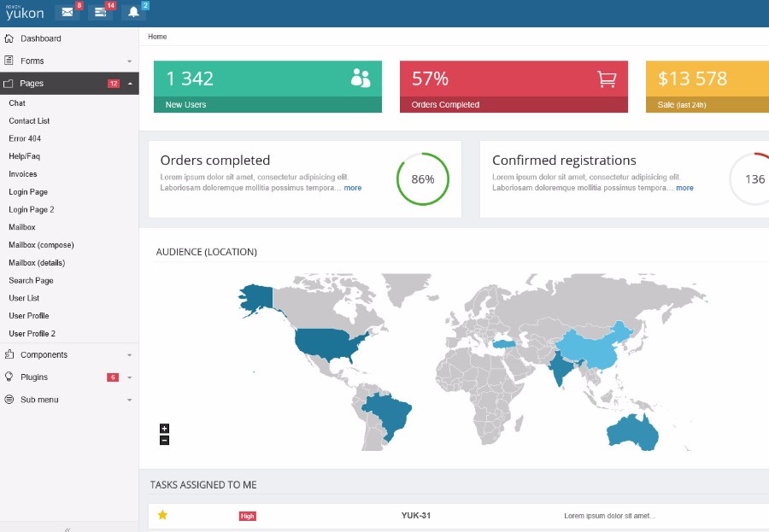This screenshot has width=769, height=532.
Task: Expand the Forms menu section
Action: (68, 61)
